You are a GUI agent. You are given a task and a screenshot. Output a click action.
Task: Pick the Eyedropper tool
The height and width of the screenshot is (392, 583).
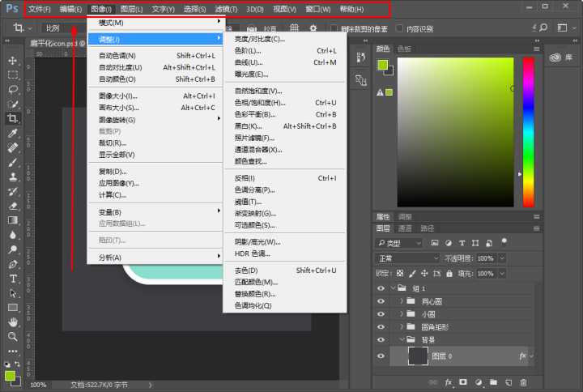tap(13, 134)
